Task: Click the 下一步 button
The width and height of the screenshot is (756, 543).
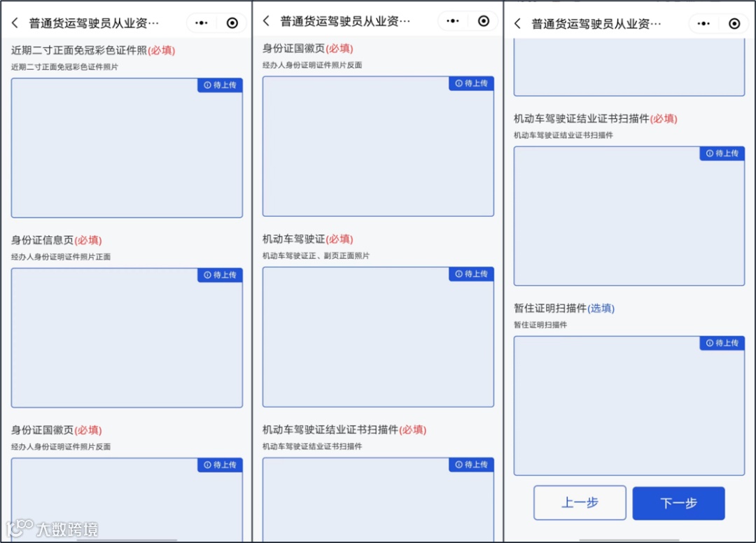Action: (678, 503)
